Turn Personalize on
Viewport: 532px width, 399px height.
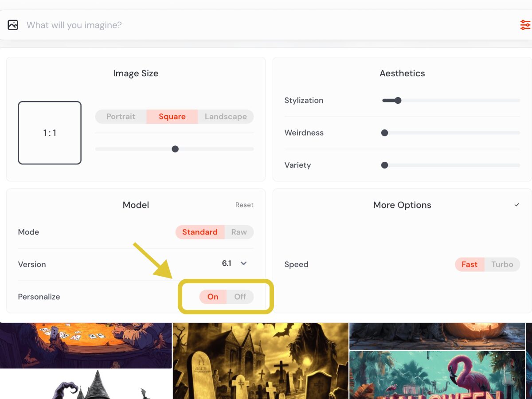click(x=213, y=297)
